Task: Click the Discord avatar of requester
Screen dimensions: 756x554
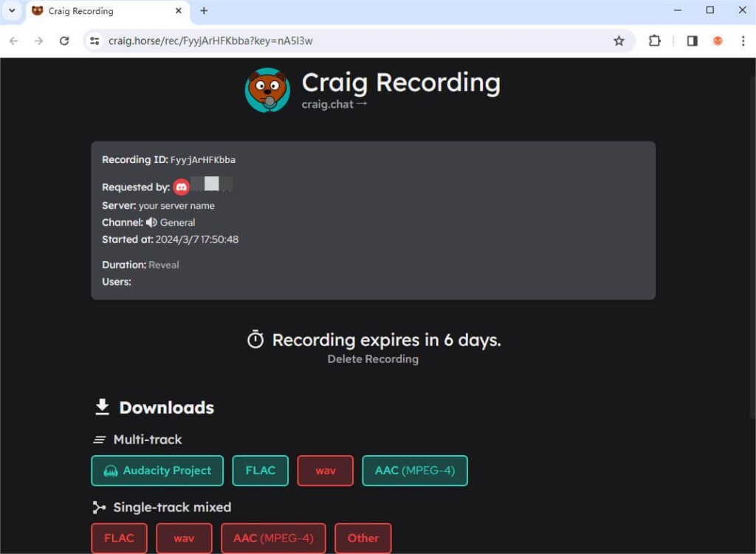Action: (182, 187)
